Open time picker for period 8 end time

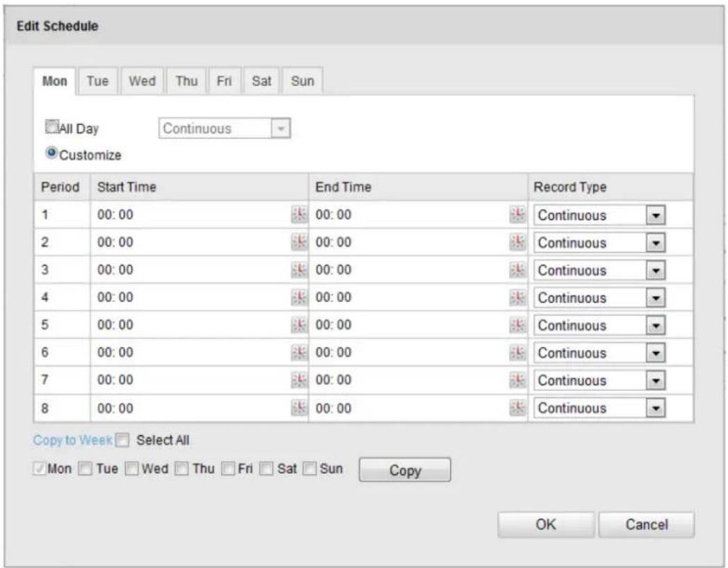click(518, 408)
